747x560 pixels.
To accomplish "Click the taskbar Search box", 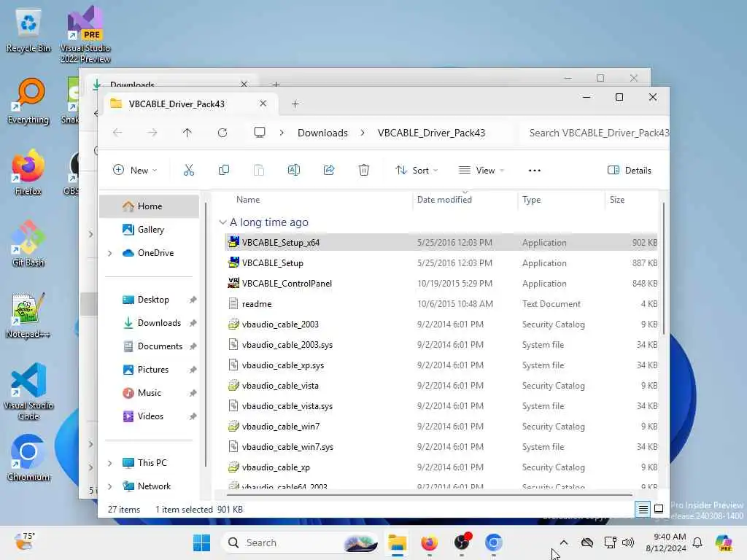I will pos(301,542).
